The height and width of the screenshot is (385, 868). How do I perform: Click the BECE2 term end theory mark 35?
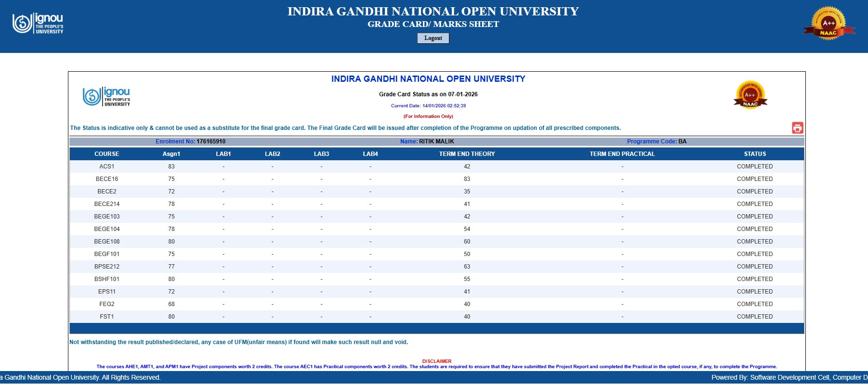click(467, 192)
